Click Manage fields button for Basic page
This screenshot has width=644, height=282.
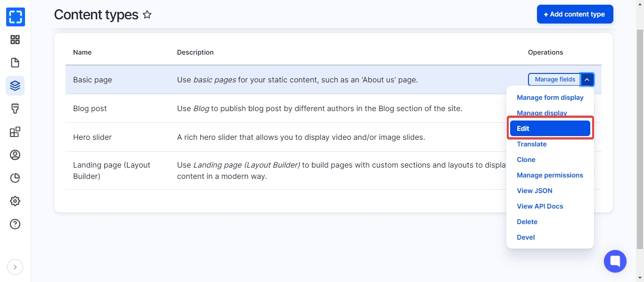[554, 80]
